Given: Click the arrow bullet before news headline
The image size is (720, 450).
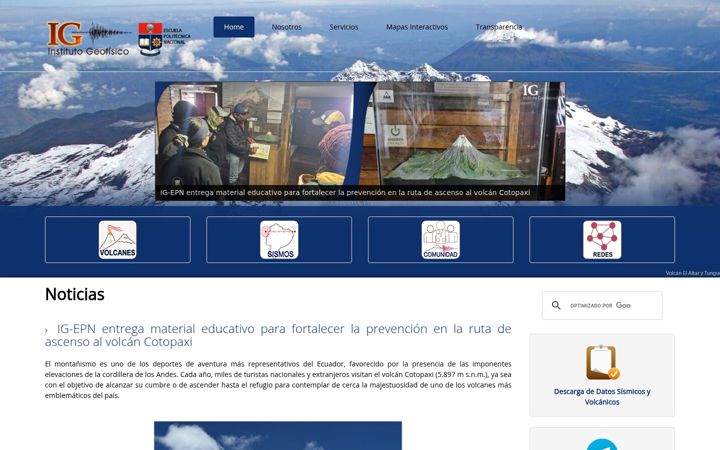Looking at the screenshot, I should [46, 331].
